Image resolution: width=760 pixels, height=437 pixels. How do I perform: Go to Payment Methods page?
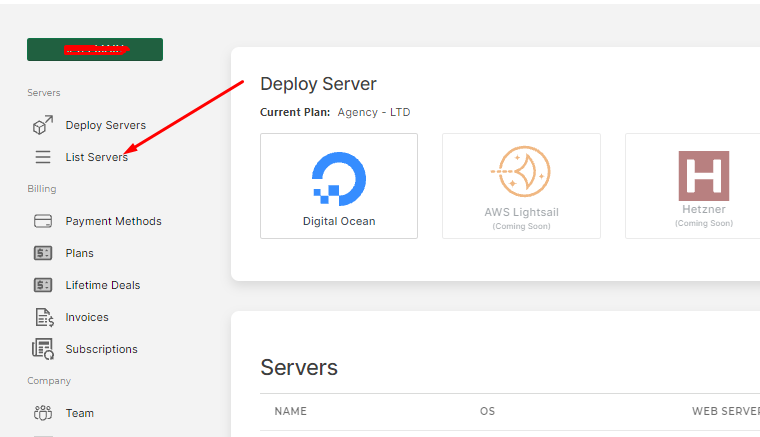(113, 221)
